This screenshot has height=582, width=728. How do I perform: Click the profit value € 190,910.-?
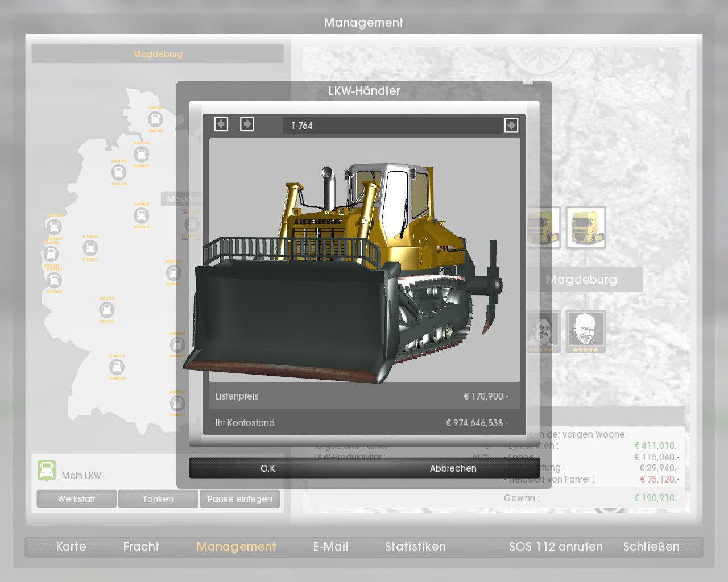coord(656,498)
